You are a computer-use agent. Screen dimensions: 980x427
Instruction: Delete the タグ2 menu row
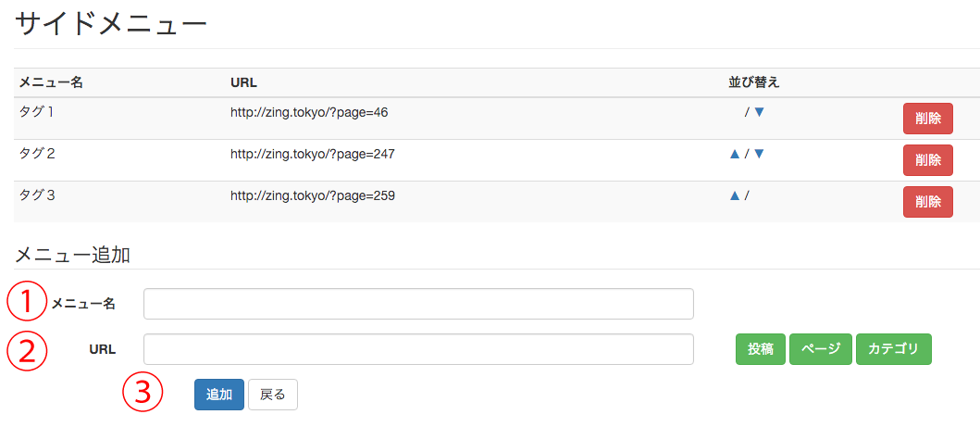tap(927, 160)
